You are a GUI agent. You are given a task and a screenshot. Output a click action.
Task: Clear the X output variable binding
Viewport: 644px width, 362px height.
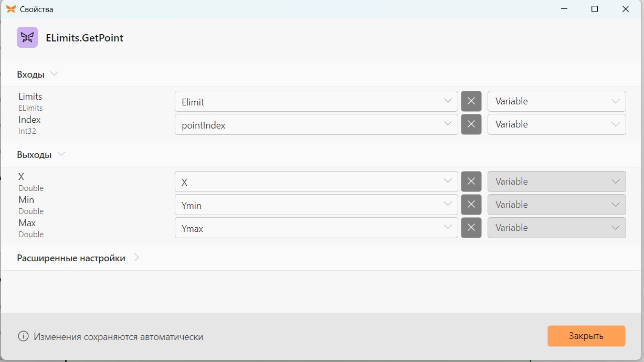[x=471, y=182]
